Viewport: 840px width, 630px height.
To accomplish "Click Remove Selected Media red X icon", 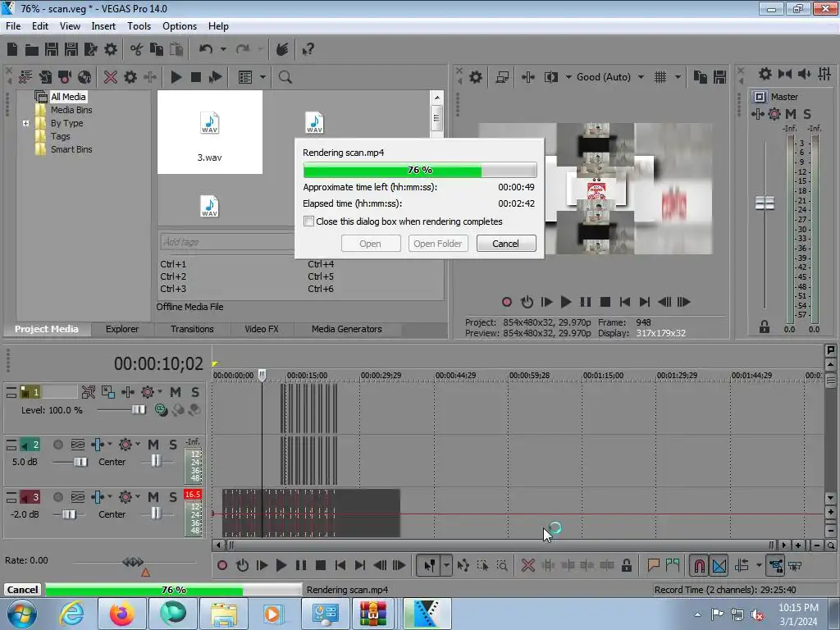I will click(111, 77).
